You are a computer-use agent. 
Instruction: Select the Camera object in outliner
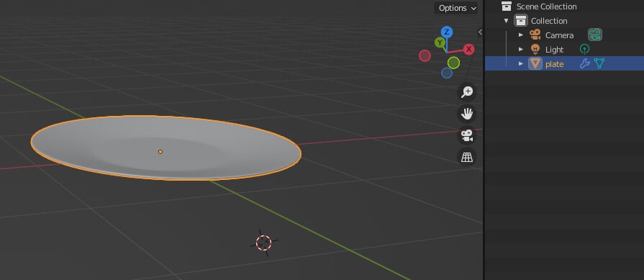click(x=559, y=35)
